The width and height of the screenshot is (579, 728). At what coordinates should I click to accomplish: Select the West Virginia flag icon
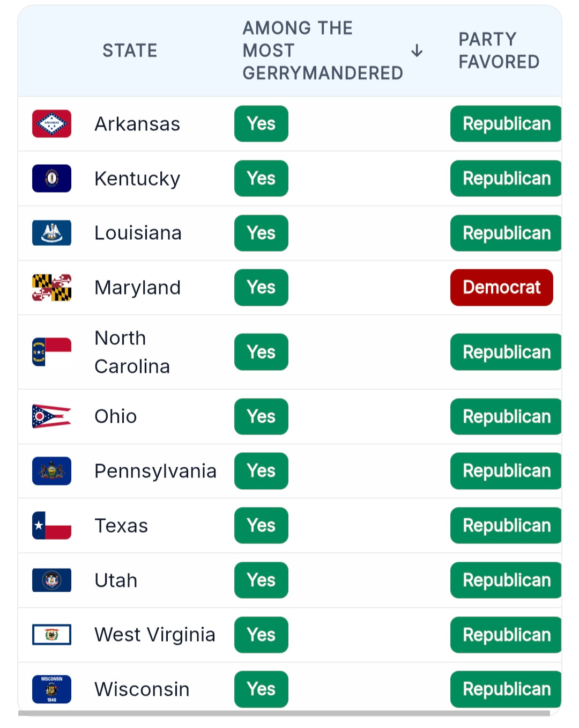51,635
